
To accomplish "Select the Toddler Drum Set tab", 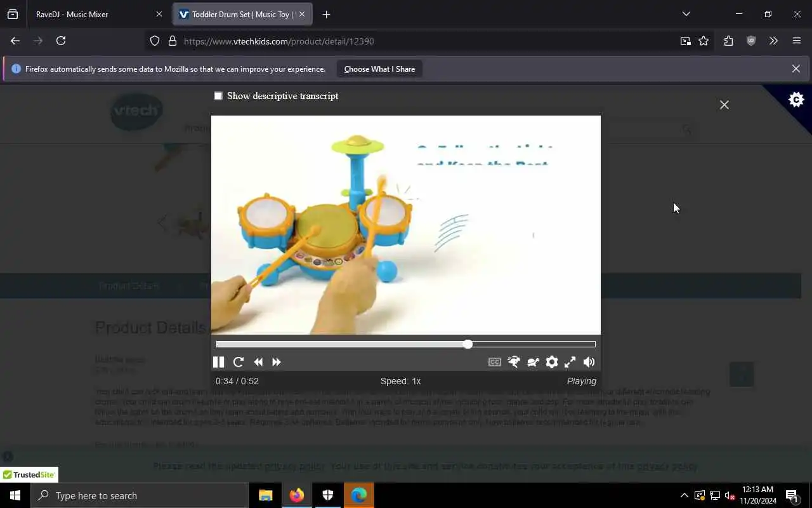I will tap(241, 14).
